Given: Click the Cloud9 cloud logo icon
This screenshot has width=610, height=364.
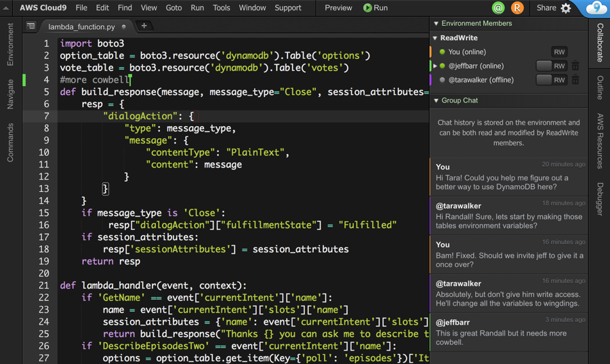Looking at the screenshot, I should (x=596, y=8).
